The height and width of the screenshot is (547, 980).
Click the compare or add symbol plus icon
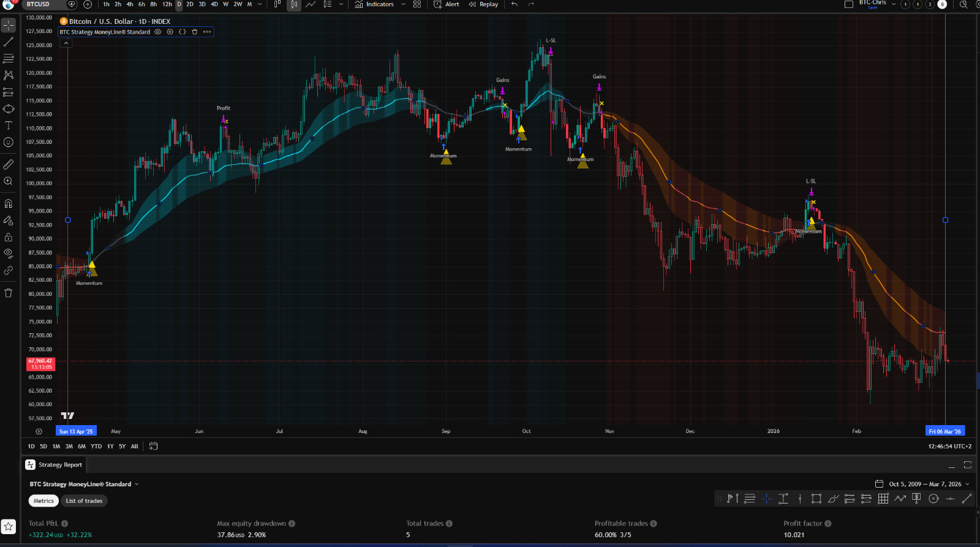point(88,4)
